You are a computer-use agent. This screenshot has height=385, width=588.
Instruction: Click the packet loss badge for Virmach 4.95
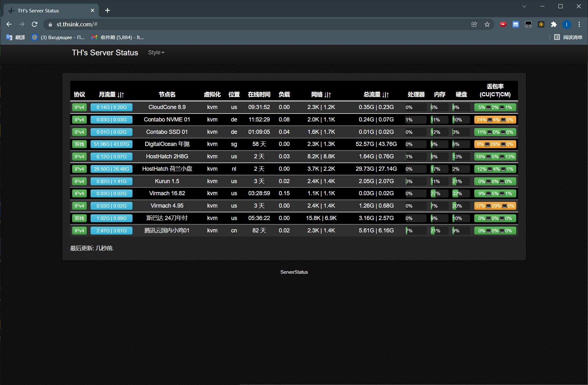pyautogui.click(x=495, y=206)
